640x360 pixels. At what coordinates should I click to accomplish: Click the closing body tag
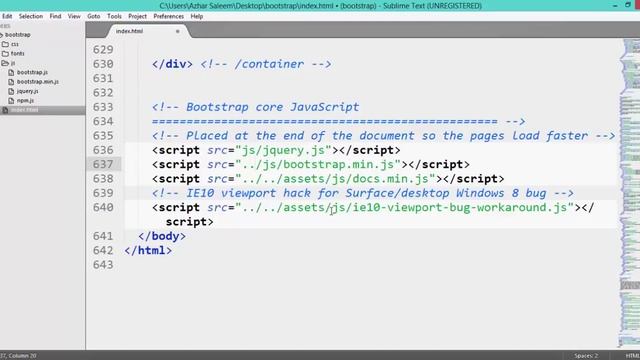tap(162, 236)
